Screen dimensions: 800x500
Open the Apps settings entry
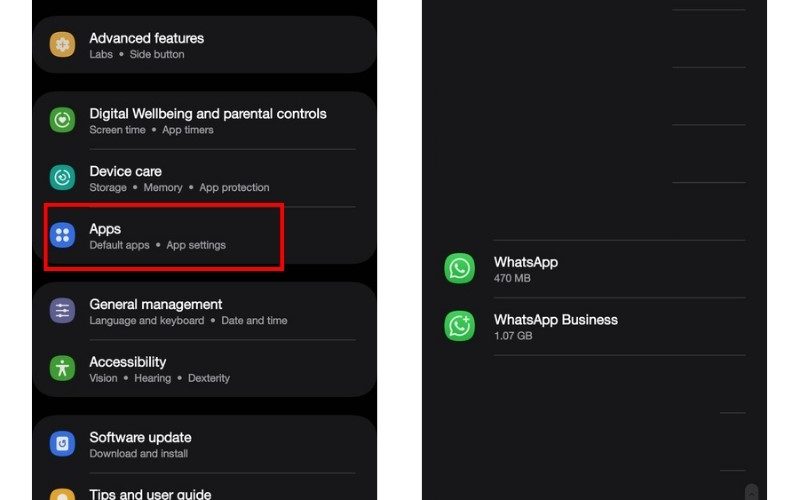[204, 236]
